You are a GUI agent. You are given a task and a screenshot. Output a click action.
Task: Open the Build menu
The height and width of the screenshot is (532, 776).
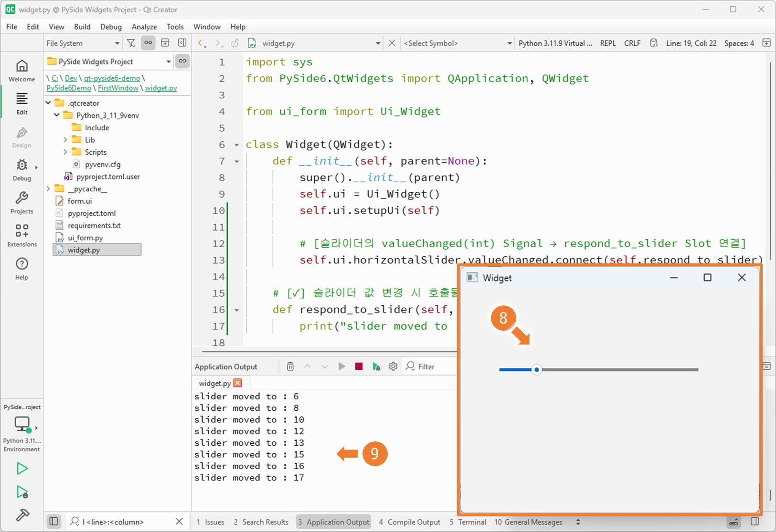coord(82,27)
